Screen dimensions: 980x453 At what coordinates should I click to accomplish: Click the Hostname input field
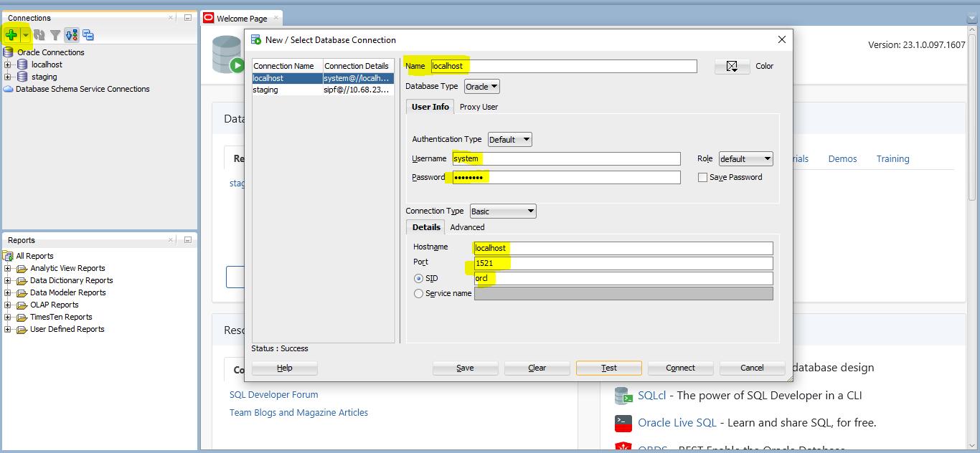click(623, 248)
